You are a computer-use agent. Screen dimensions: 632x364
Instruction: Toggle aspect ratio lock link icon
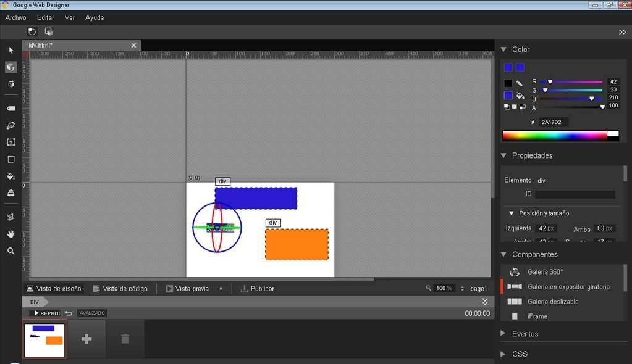coord(568,241)
